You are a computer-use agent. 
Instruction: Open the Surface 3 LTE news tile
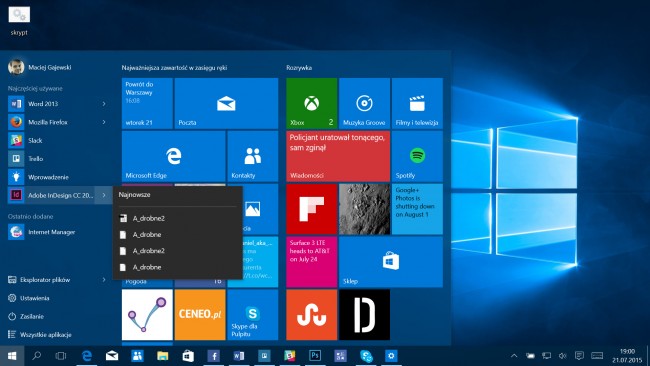pos(311,262)
